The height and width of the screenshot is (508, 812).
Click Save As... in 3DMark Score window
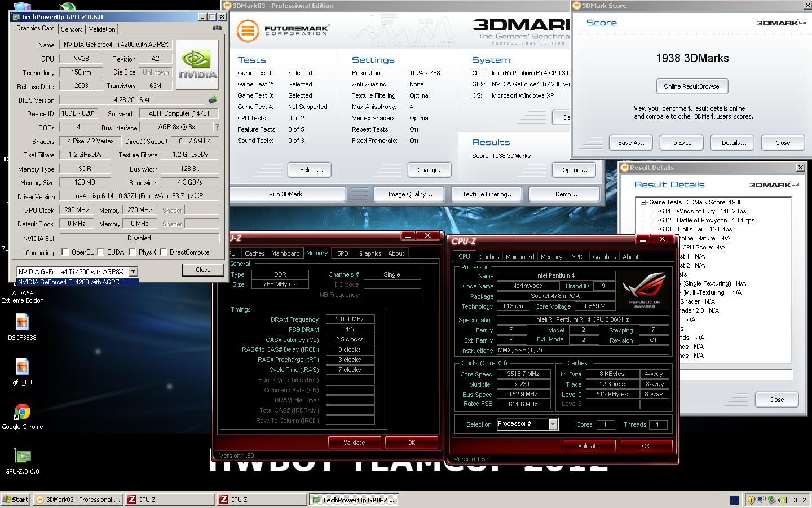tap(632, 143)
